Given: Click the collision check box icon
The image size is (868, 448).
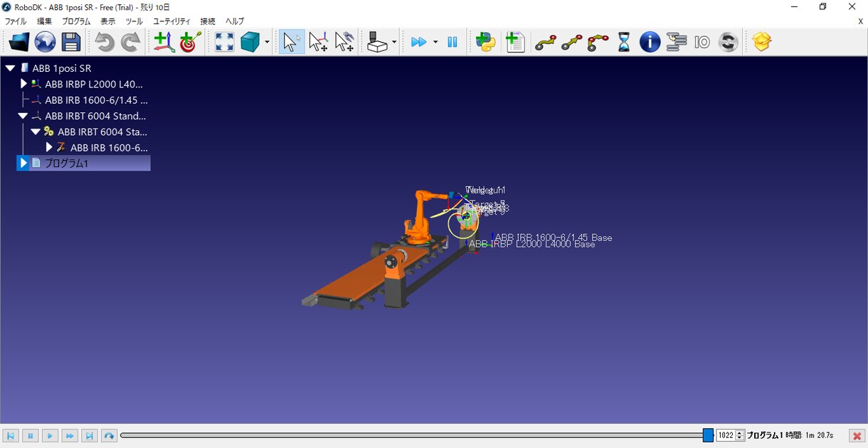Looking at the screenshot, I should coord(378,43).
